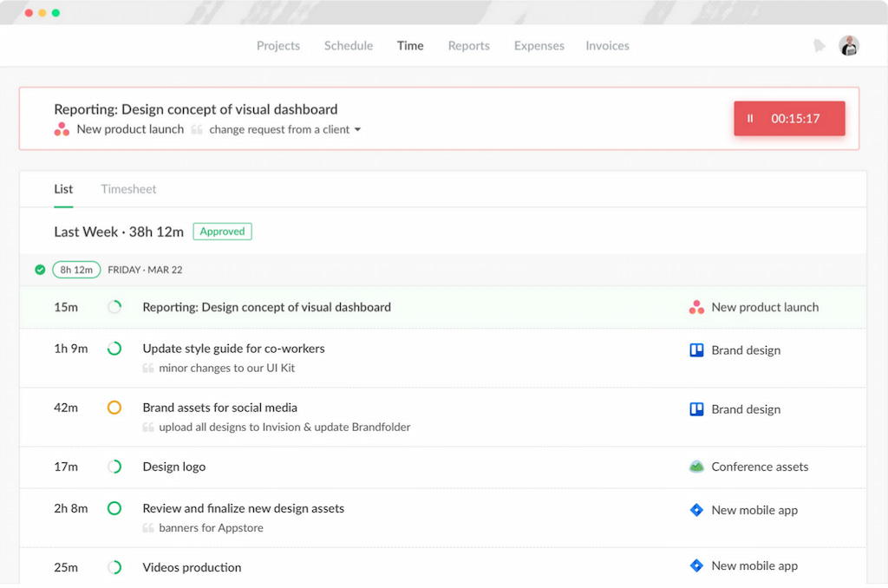This screenshot has height=588, width=888.
Task: Switch to the Timesheet tab
Action: [x=127, y=188]
